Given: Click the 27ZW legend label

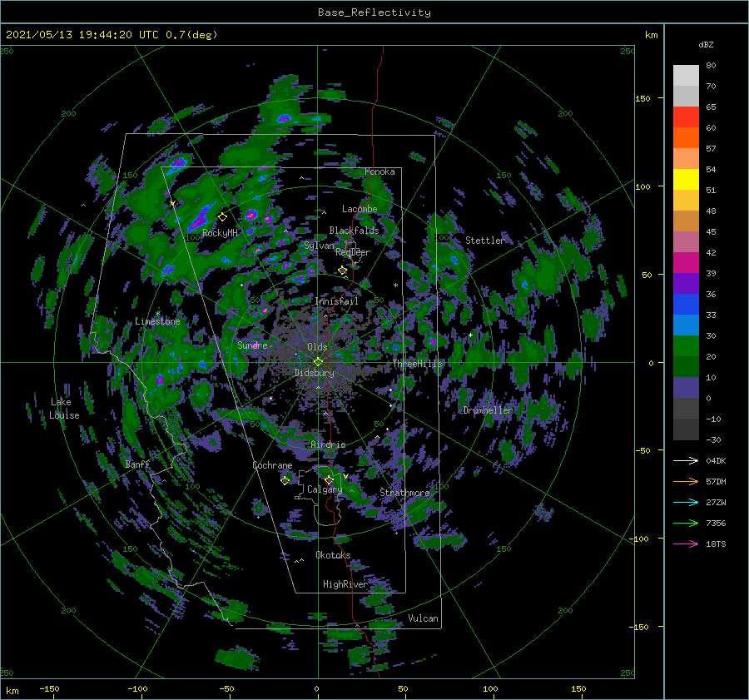Looking at the screenshot, I should (x=716, y=502).
